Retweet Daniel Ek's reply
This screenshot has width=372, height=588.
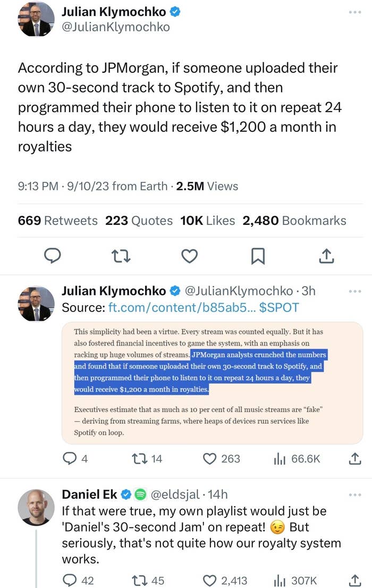[x=148, y=581]
